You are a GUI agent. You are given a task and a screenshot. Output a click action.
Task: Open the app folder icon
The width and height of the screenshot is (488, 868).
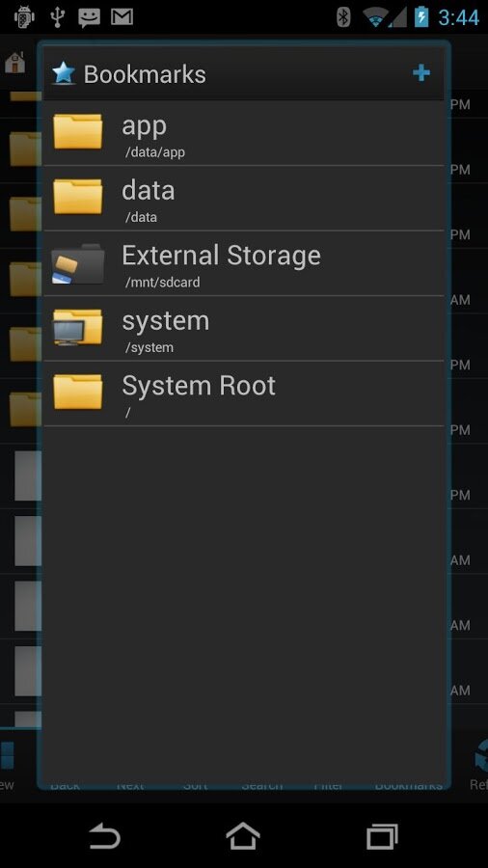coord(77,131)
